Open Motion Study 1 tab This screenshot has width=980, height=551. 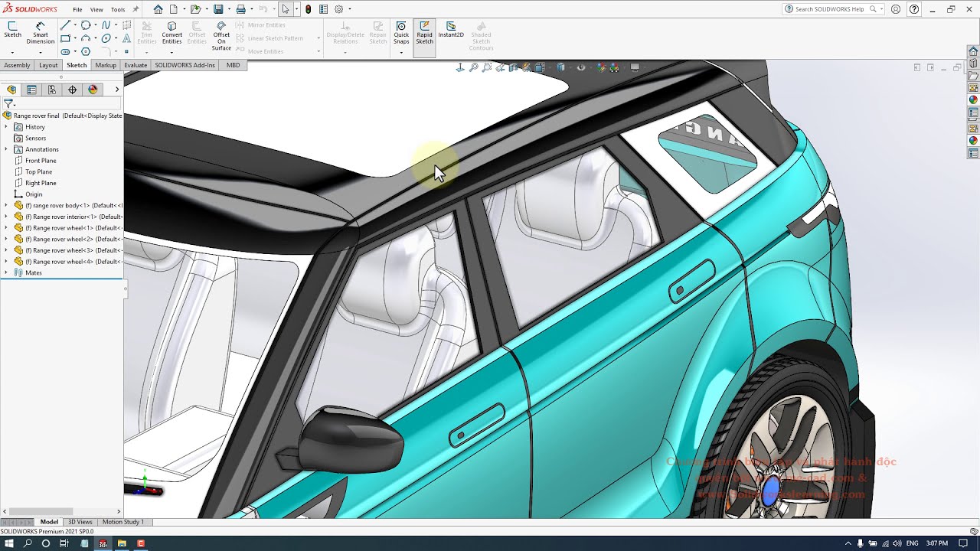point(122,522)
